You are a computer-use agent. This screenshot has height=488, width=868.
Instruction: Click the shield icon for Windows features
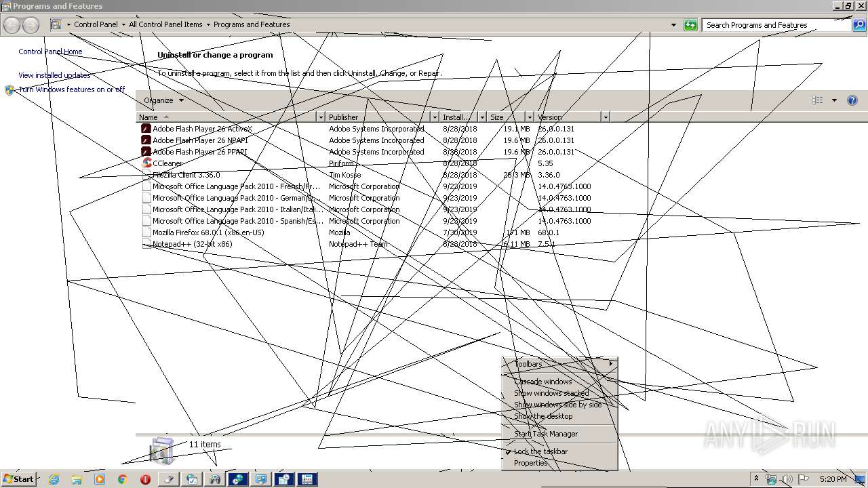click(x=9, y=90)
